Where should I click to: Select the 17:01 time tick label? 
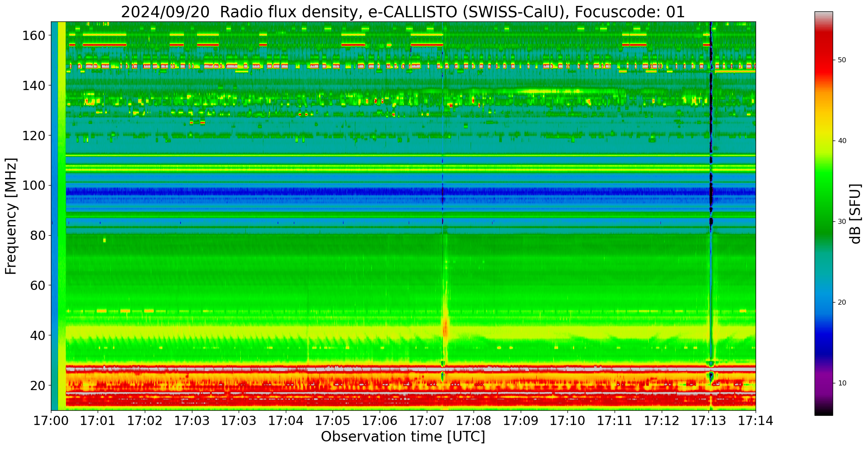98,421
